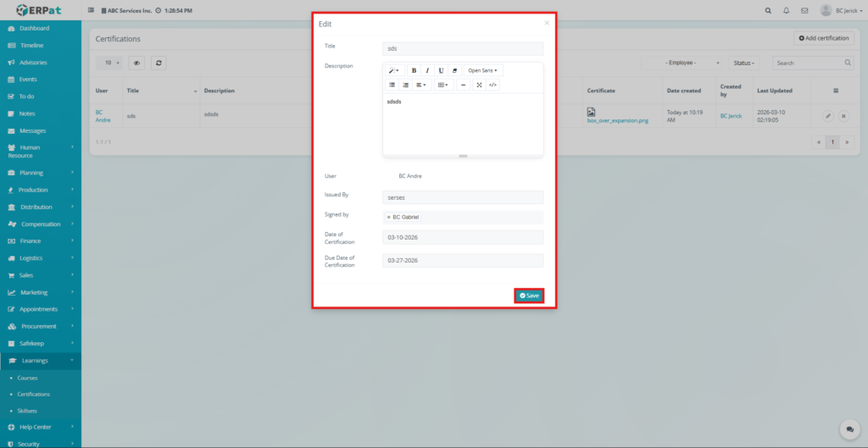This screenshot has height=448, width=868.
Task: Remove BC Gabriel from Signed by
Action: tap(388, 217)
